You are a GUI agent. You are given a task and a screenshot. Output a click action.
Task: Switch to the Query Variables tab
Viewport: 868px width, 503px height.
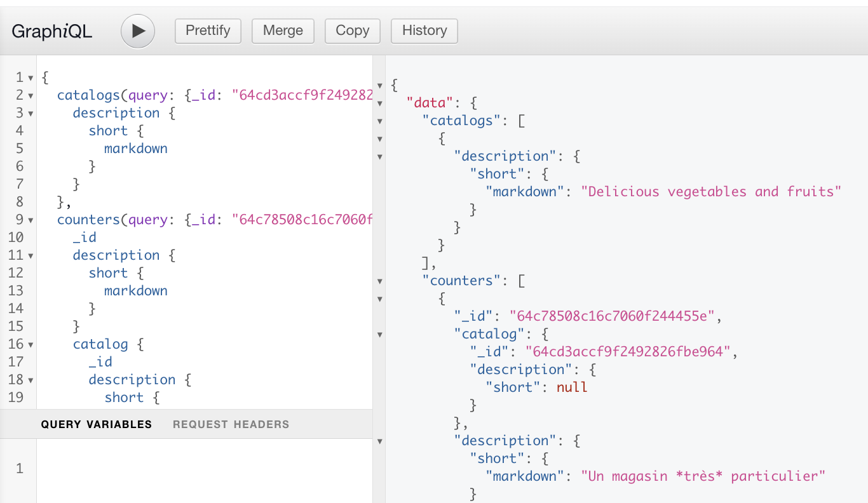[96, 424]
